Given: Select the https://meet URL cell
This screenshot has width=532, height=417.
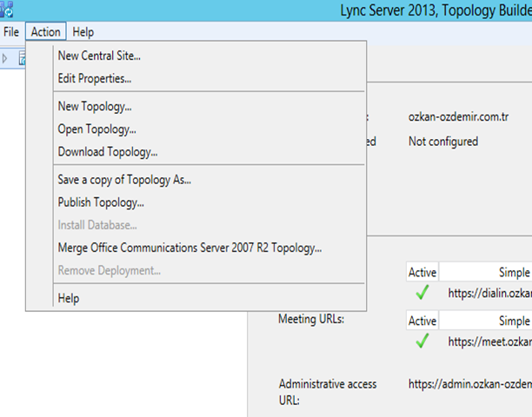Looking at the screenshot, I should click(x=490, y=341).
